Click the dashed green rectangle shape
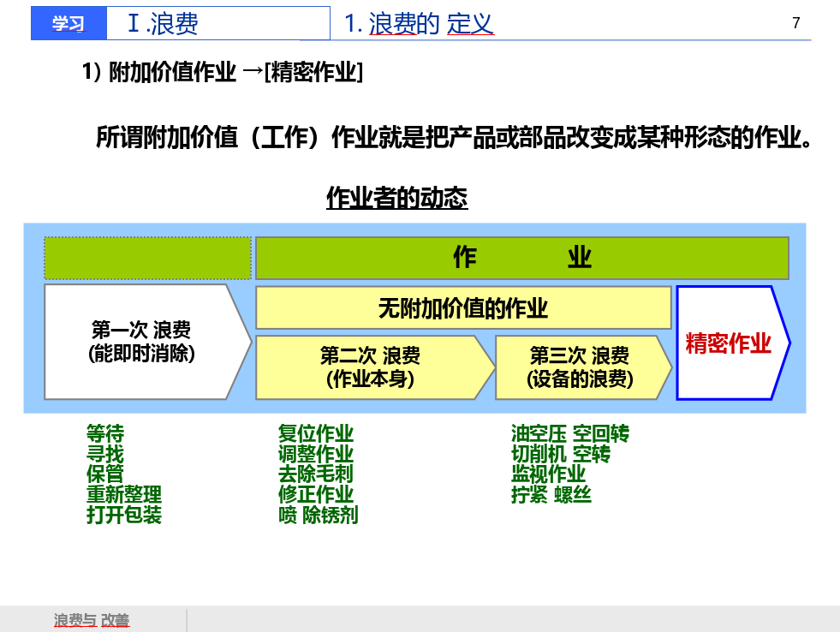Screen dimensions: 840x632 point(147,257)
